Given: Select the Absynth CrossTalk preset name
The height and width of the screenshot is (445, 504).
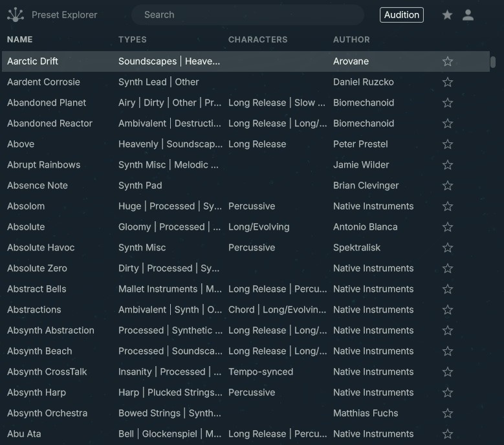Looking at the screenshot, I should click(x=47, y=372).
